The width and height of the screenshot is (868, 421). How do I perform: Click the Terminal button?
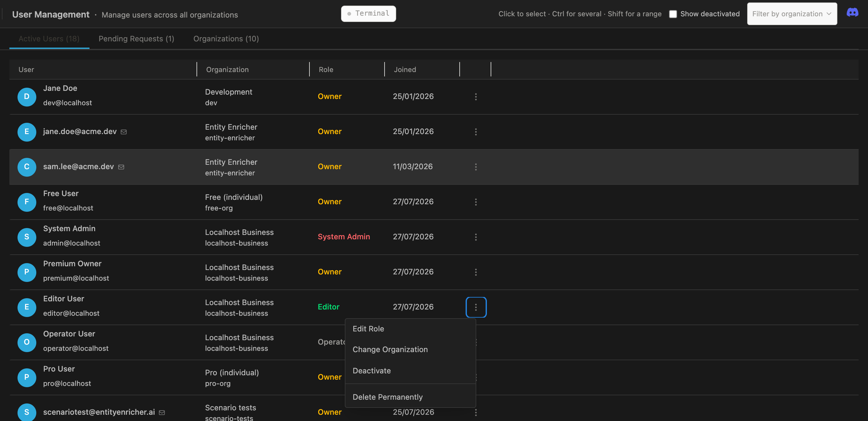click(x=368, y=13)
